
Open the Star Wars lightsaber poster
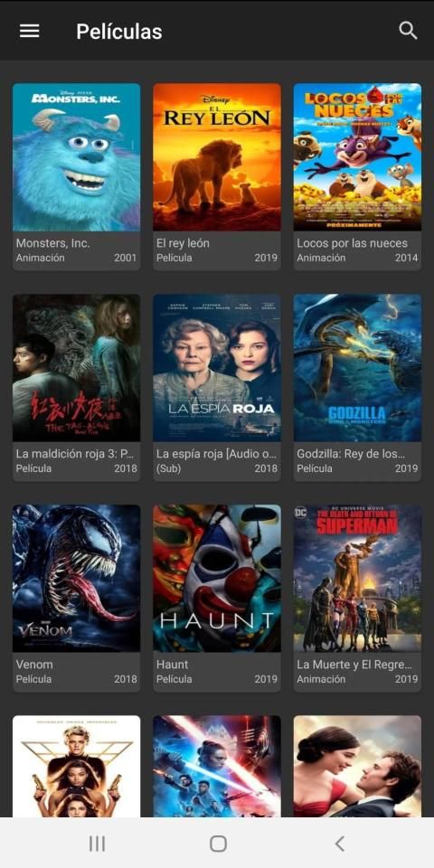point(217,766)
